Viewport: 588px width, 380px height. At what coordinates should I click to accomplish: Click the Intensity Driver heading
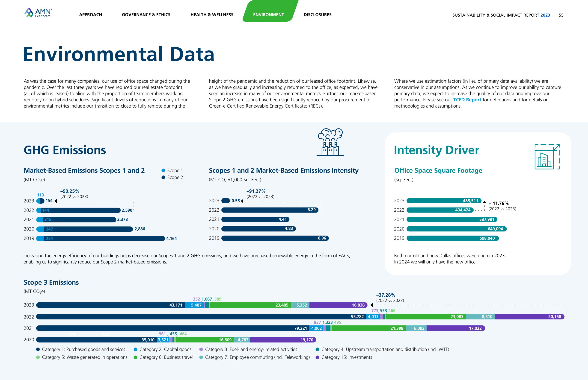click(437, 150)
